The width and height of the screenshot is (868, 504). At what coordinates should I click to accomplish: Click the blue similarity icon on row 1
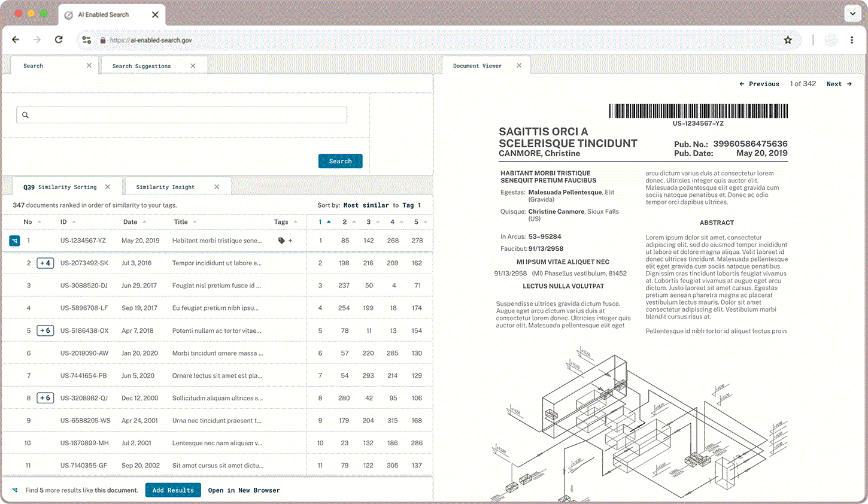pos(14,241)
